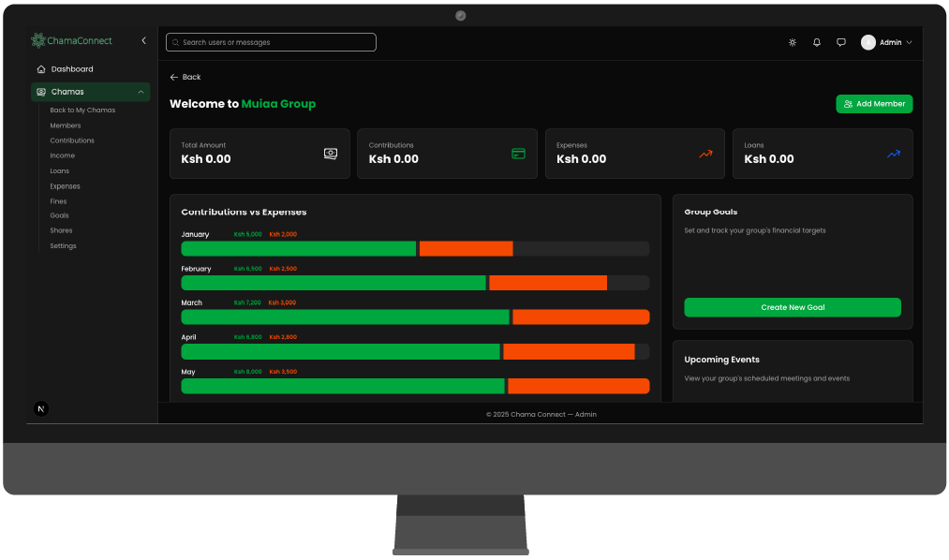Click the Add Member button

[x=874, y=104]
